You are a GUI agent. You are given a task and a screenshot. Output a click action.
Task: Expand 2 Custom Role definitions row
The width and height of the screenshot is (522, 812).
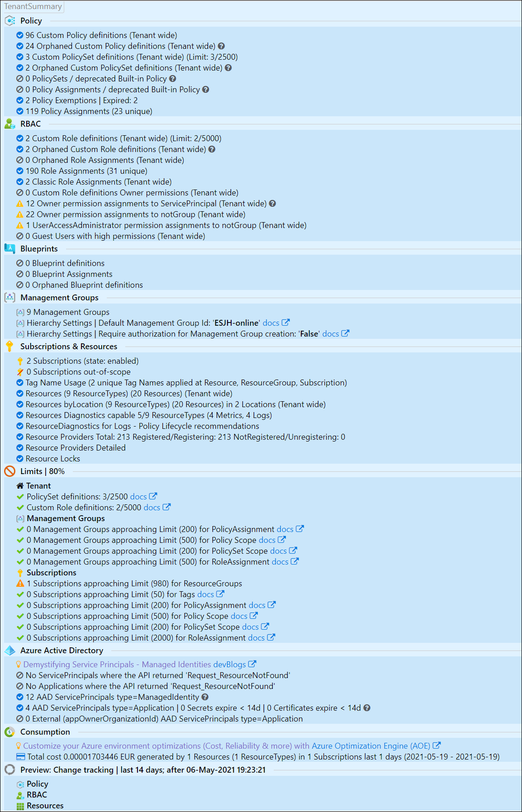point(123,138)
